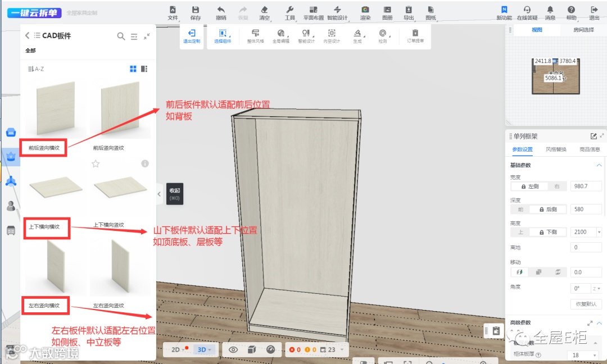Open 内空设计 interior design tool
Image resolution: width=607 pixels, height=364 pixels.
[332, 36]
